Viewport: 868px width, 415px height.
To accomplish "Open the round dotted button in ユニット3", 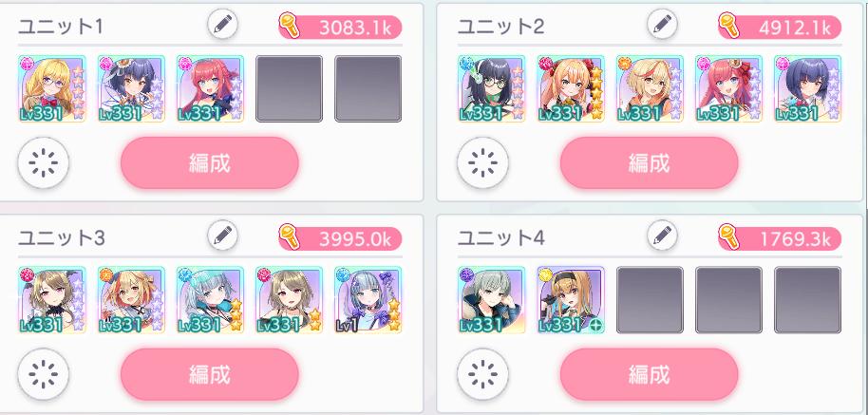I will (x=43, y=374).
